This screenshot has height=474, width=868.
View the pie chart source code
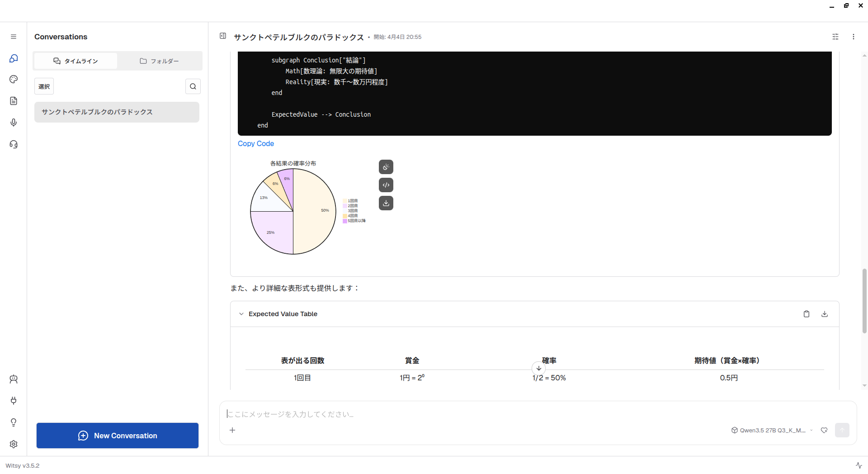coord(386,185)
